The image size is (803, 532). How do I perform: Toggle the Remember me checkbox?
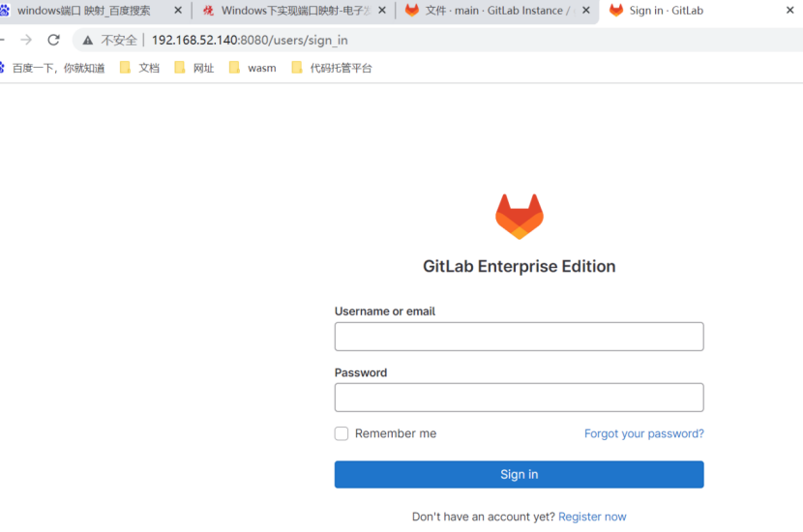[x=342, y=433]
